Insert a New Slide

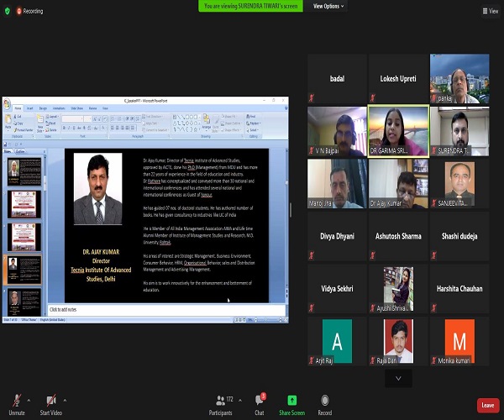pos(40,123)
